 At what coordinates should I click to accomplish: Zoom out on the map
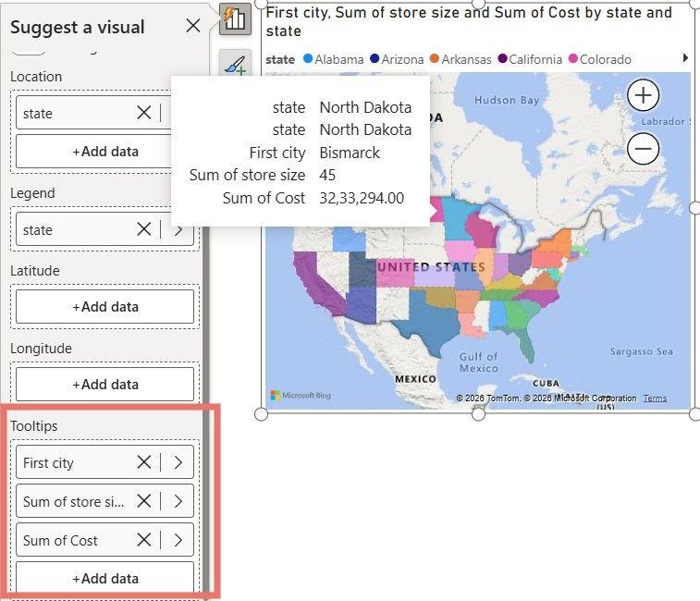tap(643, 149)
